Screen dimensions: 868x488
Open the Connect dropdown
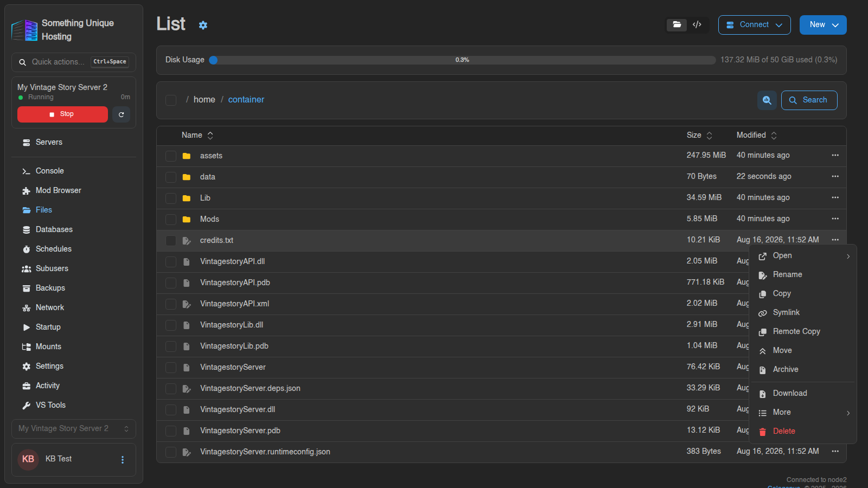[x=755, y=25]
